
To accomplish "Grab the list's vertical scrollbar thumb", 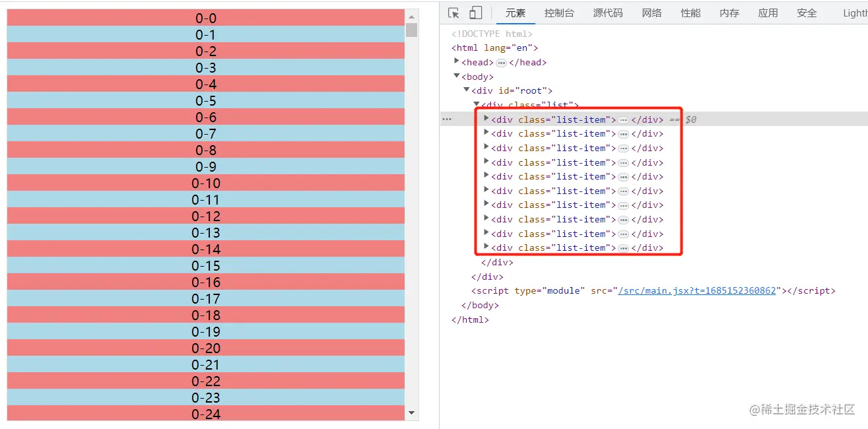I will tap(412, 30).
